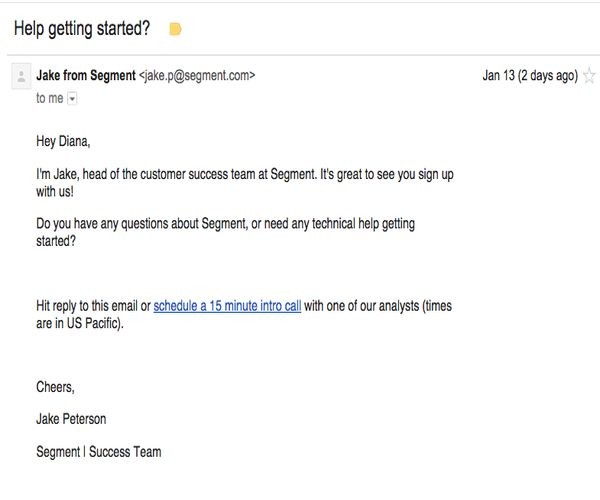
Task: Click the sentence introducing Jake's customer success role
Action: (245, 174)
